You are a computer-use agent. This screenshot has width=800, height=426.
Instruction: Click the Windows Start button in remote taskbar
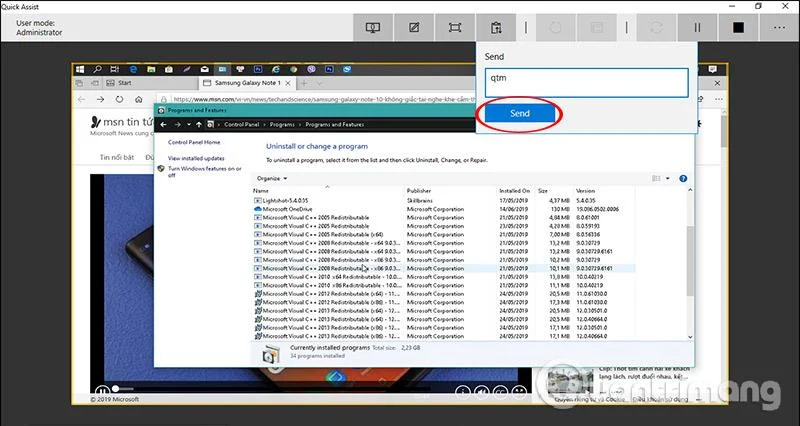pos(80,69)
